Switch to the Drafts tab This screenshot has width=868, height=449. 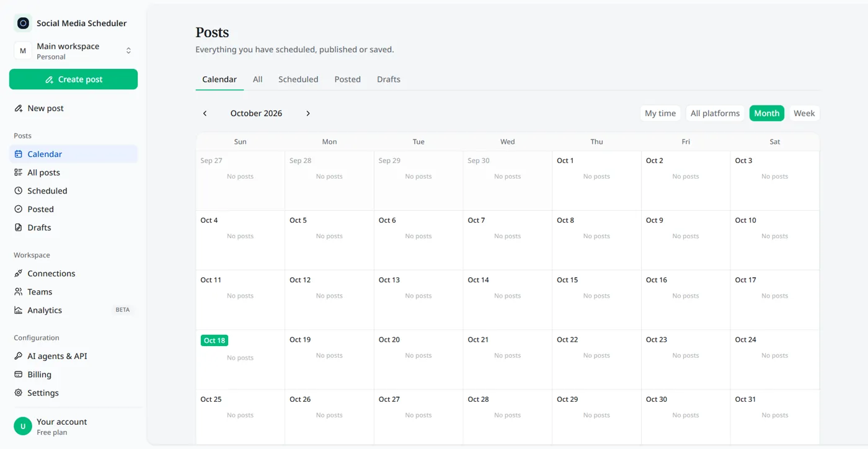point(389,79)
